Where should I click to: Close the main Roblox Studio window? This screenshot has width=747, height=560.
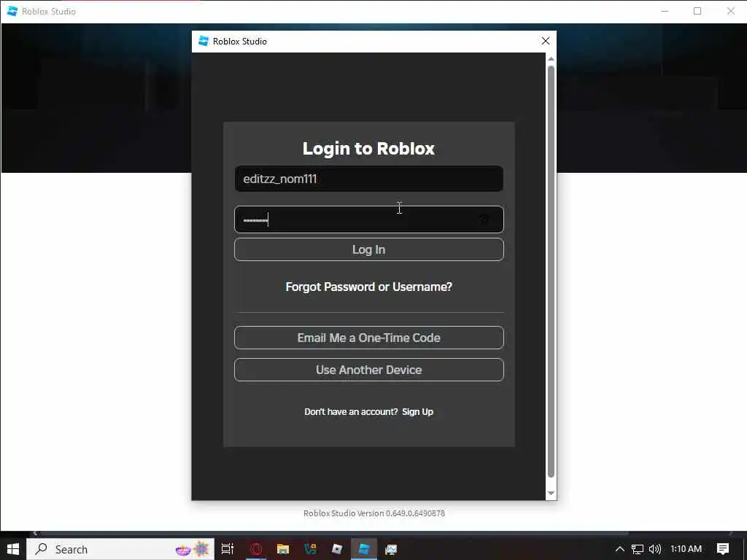pos(731,11)
